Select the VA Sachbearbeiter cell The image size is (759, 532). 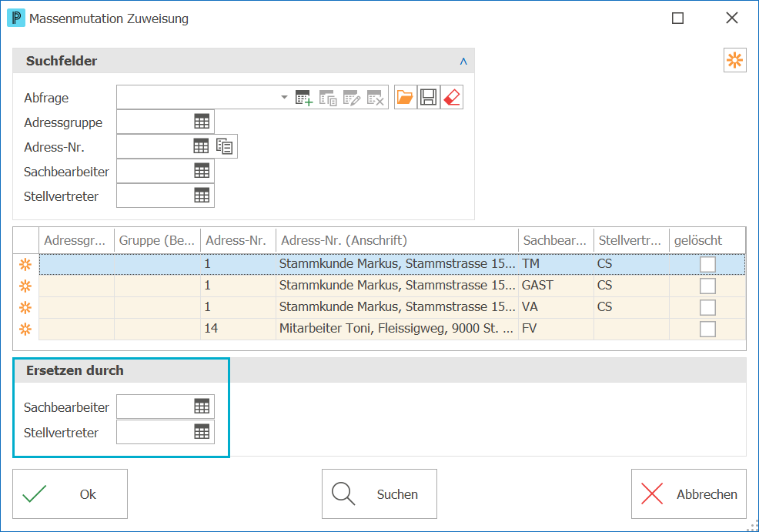pos(556,307)
